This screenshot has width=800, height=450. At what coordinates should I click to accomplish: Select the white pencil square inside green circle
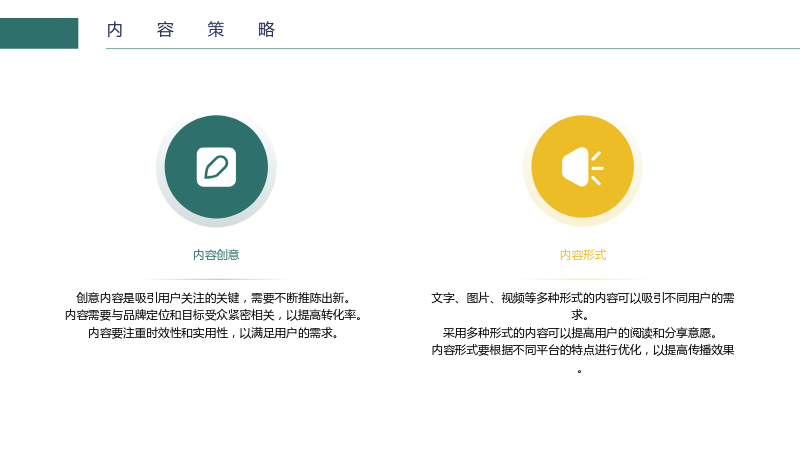click(216, 167)
